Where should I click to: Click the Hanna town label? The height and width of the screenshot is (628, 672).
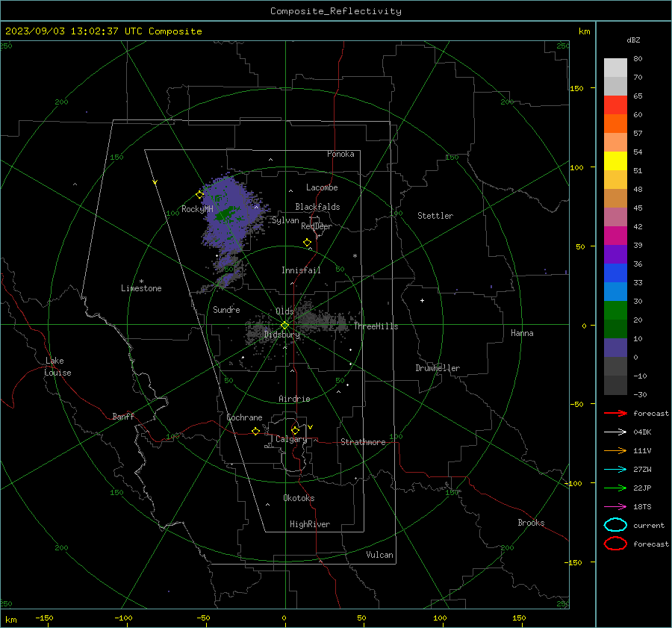522,333
